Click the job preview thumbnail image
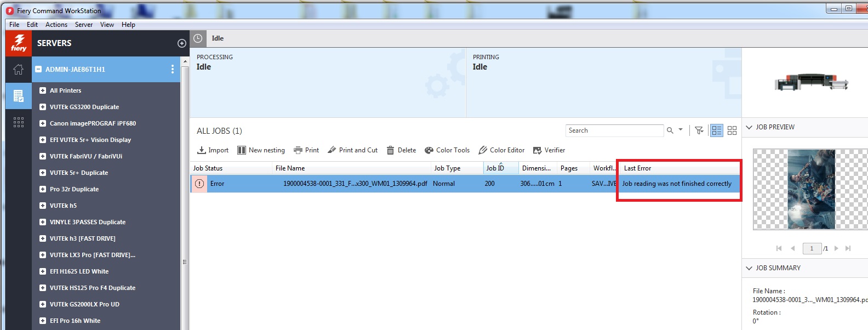The height and width of the screenshot is (330, 868). 811,189
